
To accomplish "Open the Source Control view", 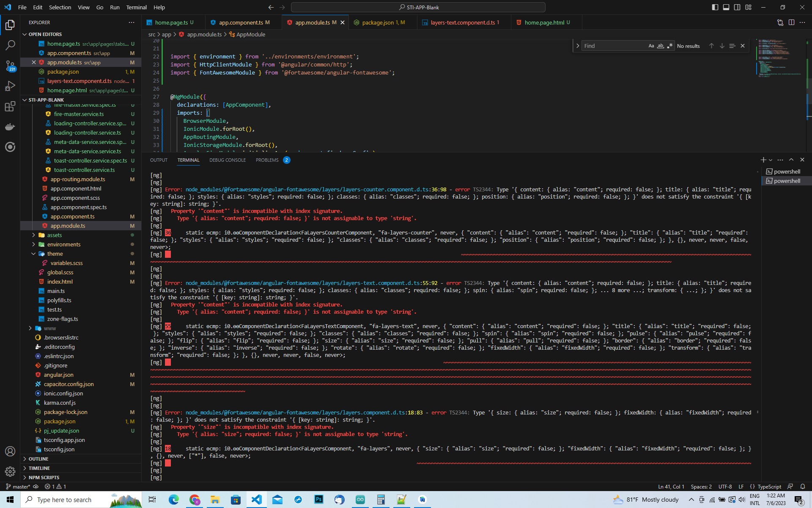I will coord(10,65).
